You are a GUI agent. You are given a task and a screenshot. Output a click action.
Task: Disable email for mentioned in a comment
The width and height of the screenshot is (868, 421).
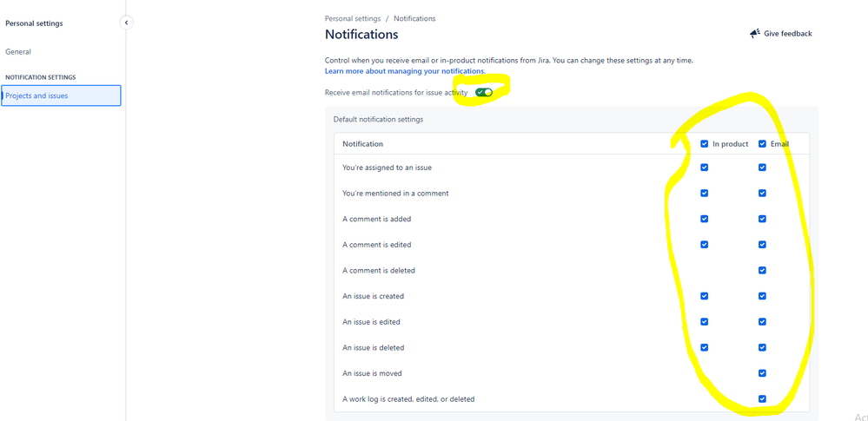(762, 193)
